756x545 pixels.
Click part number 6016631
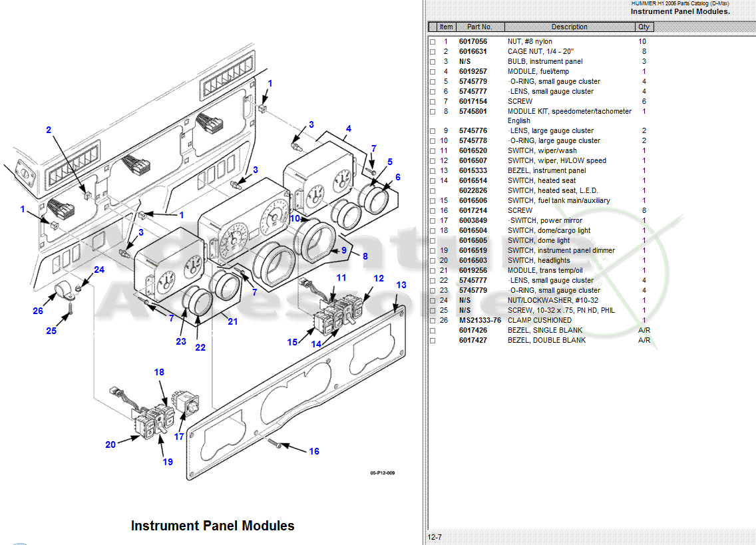(x=473, y=51)
